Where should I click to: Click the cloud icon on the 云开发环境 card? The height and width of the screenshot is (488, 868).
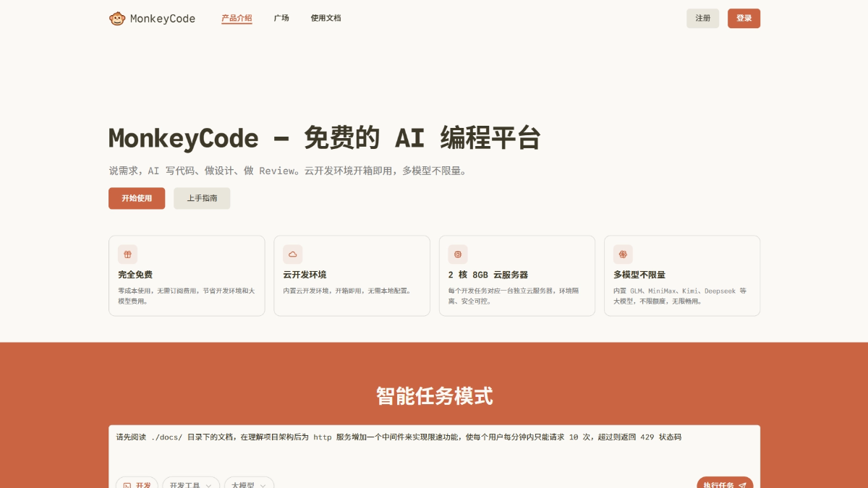(x=292, y=254)
